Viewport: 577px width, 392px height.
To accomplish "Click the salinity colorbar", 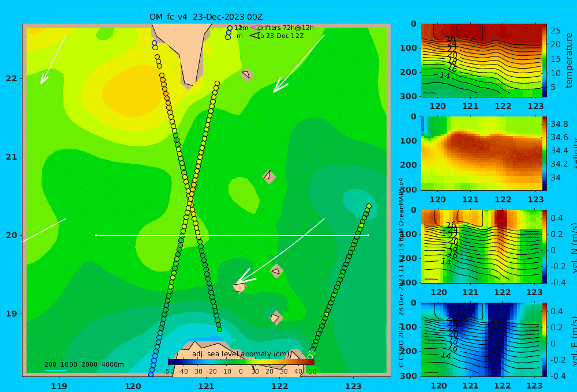I will pos(545,153).
